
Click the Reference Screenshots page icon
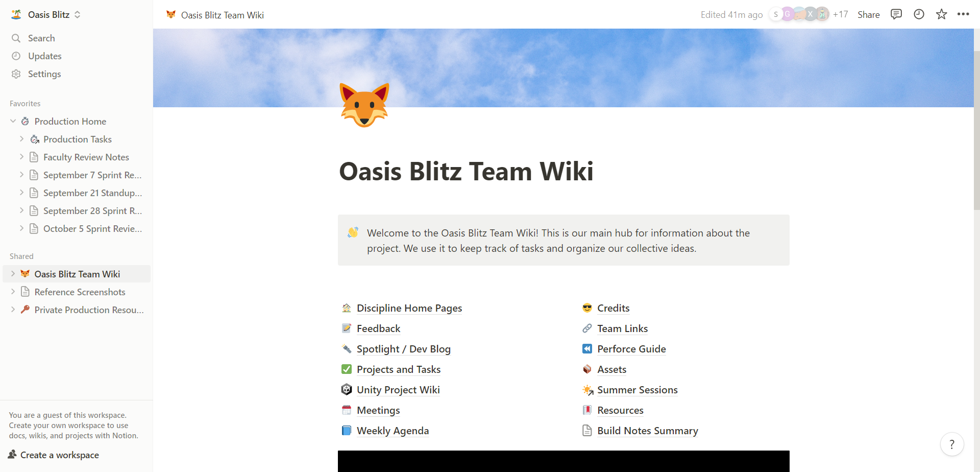click(x=25, y=292)
